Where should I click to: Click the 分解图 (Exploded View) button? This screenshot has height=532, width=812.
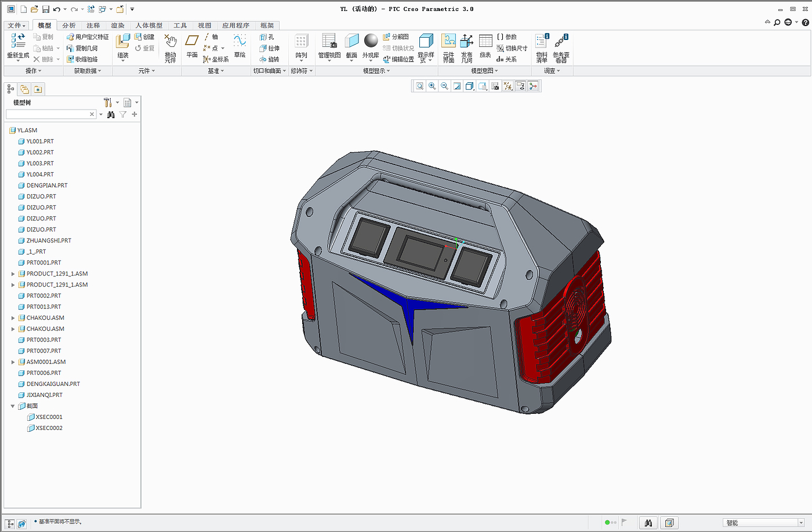click(396, 37)
